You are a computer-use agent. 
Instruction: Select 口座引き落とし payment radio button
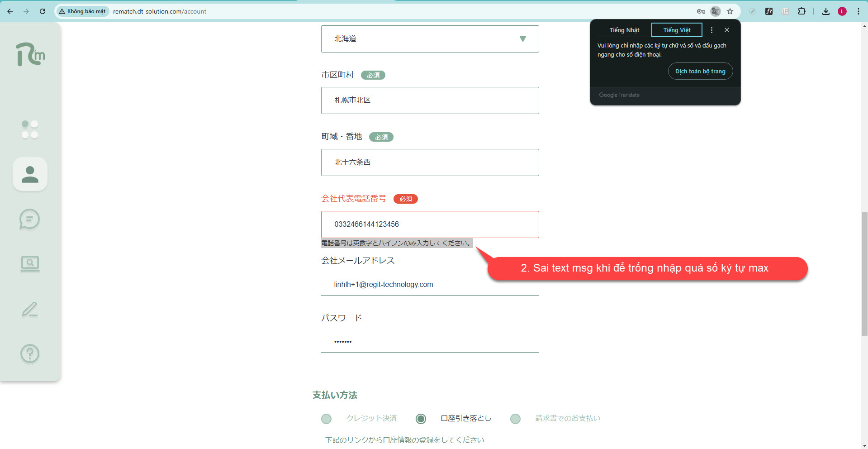(x=421, y=419)
